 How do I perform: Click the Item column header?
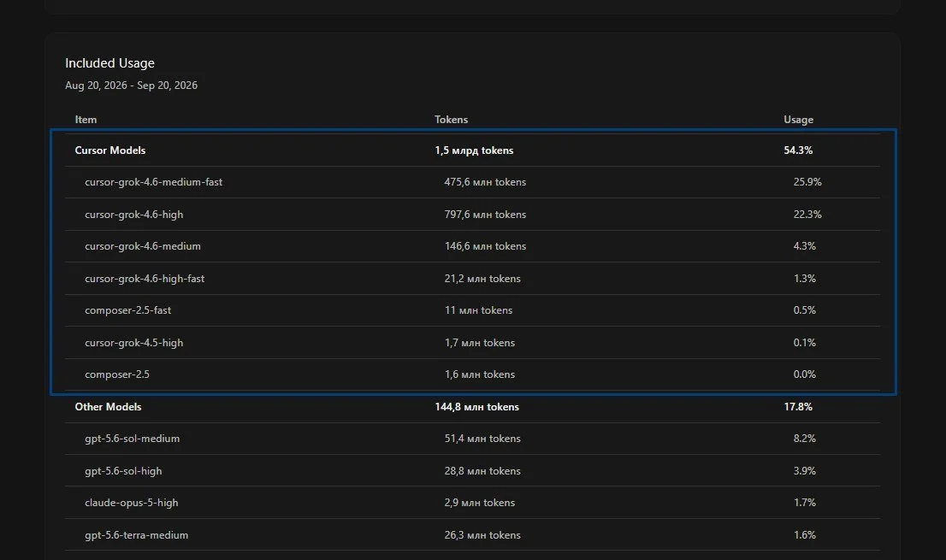[x=86, y=120]
